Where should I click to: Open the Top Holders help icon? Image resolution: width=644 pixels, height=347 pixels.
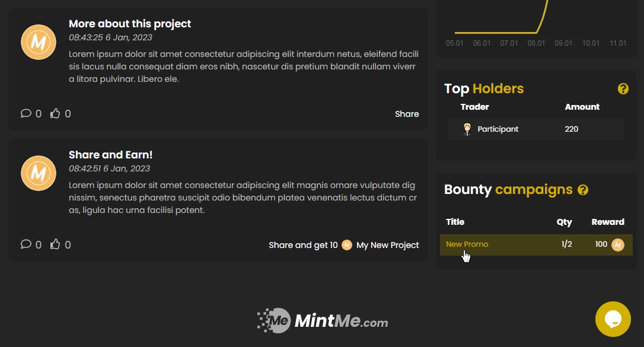[623, 89]
